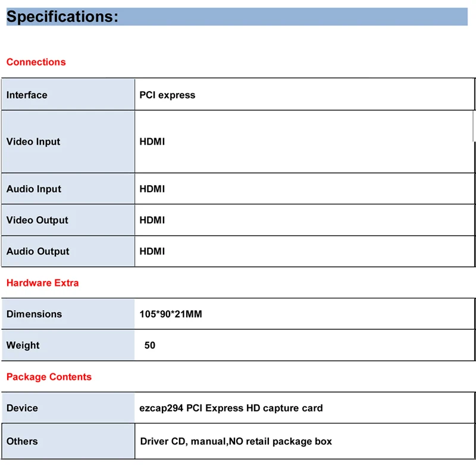Screen dimensions: 476x465
Task: Click the Driver CD, manual contents text
Action: 236,441
